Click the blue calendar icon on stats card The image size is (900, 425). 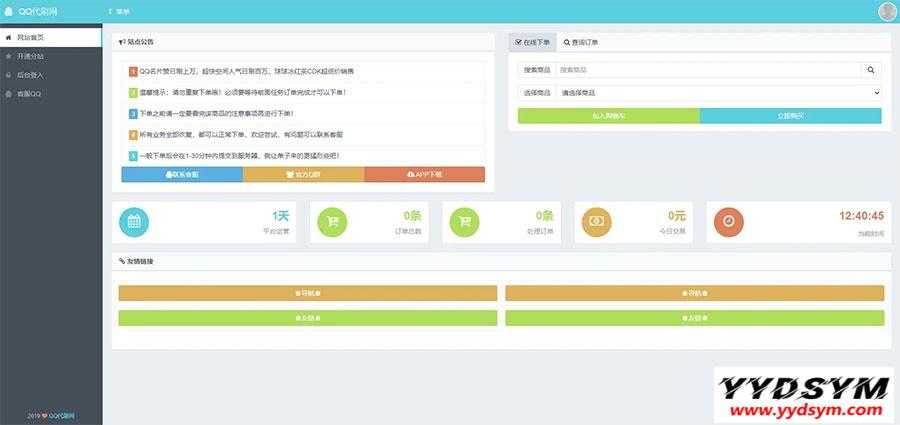[x=133, y=222]
